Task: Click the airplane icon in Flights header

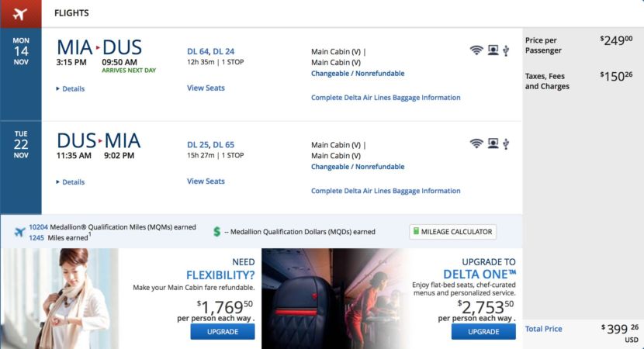Action: (20, 13)
